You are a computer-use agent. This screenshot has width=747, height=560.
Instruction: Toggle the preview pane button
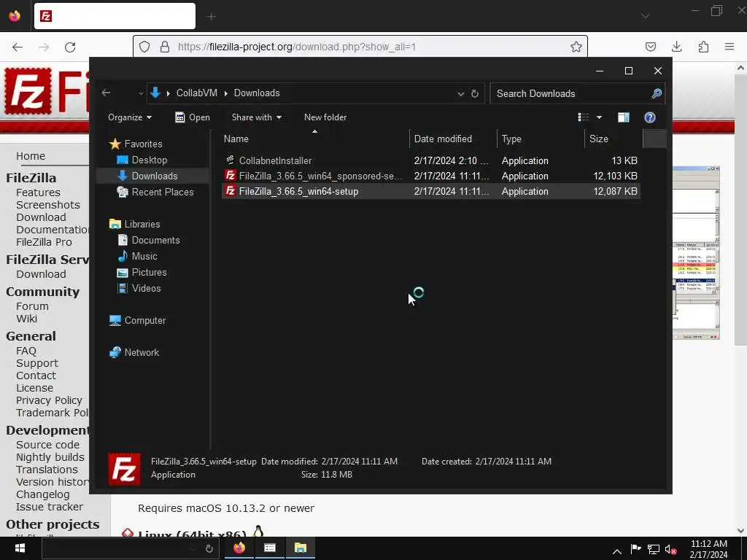pyautogui.click(x=623, y=117)
